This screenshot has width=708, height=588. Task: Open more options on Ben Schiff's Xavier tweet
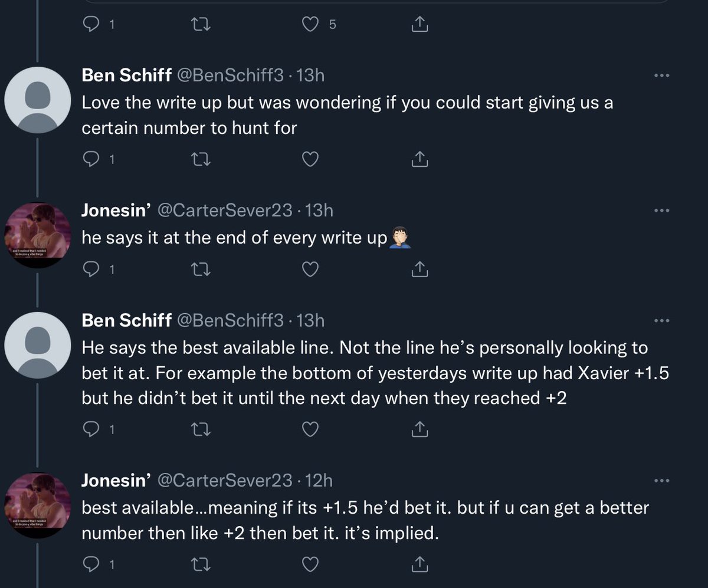point(663,321)
